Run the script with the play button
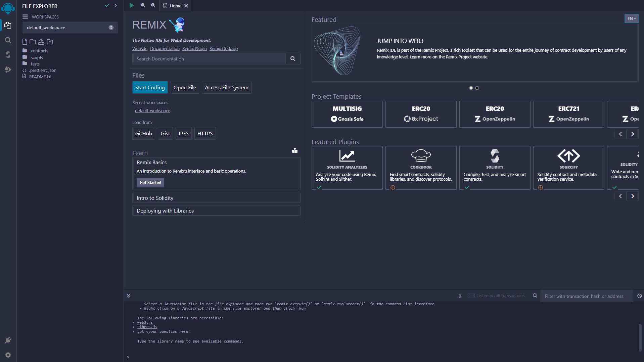The height and width of the screenshot is (362, 644). (132, 5)
